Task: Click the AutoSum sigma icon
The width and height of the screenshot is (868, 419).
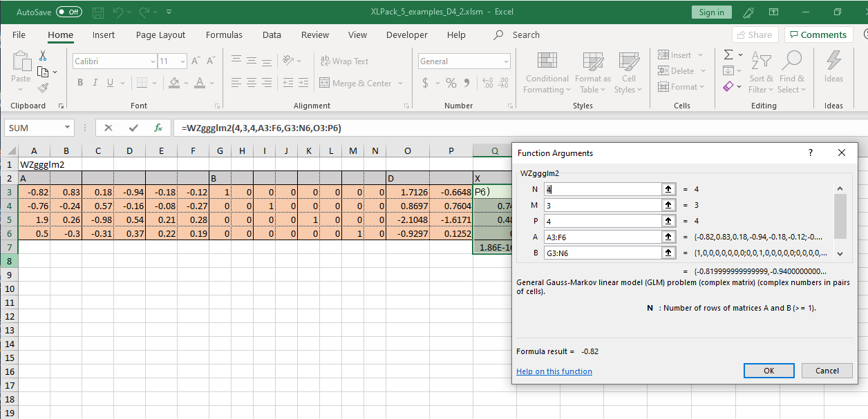Action: click(728, 55)
